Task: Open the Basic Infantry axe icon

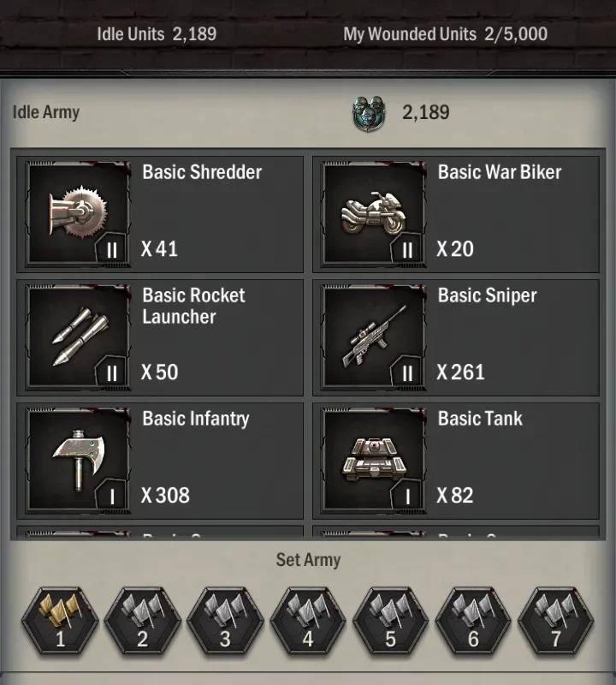Action: pos(78,460)
